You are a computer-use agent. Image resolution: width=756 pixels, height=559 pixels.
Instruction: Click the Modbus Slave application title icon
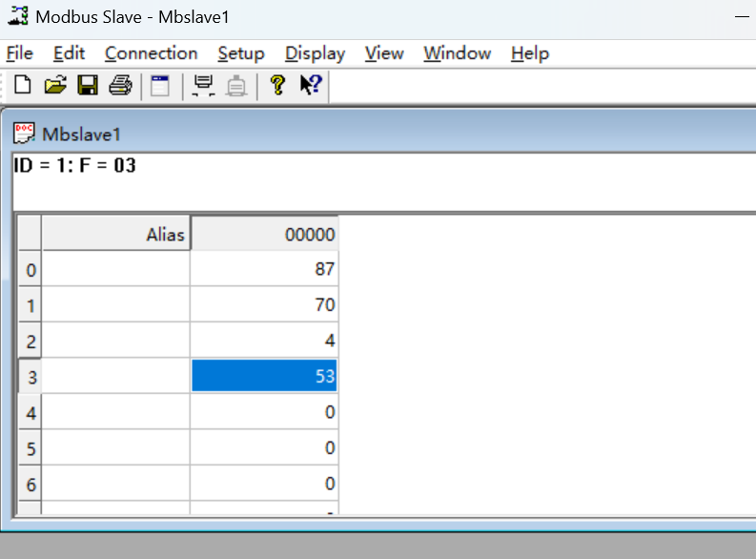(x=18, y=16)
